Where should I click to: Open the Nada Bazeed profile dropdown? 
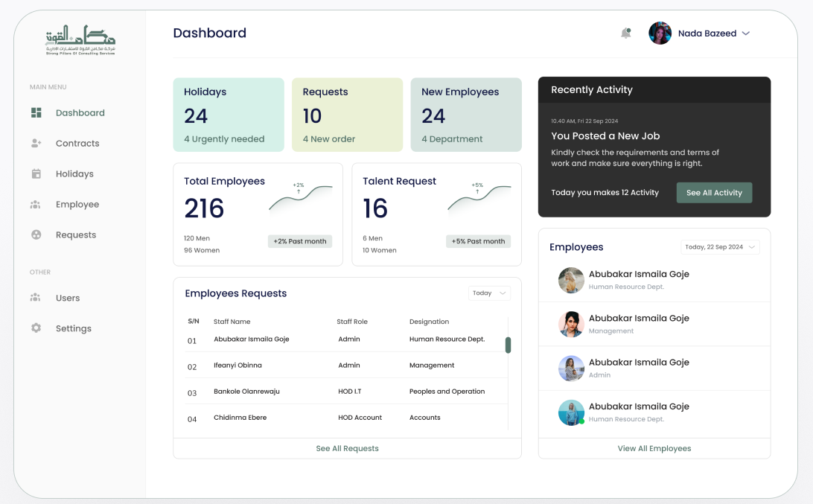click(x=745, y=34)
